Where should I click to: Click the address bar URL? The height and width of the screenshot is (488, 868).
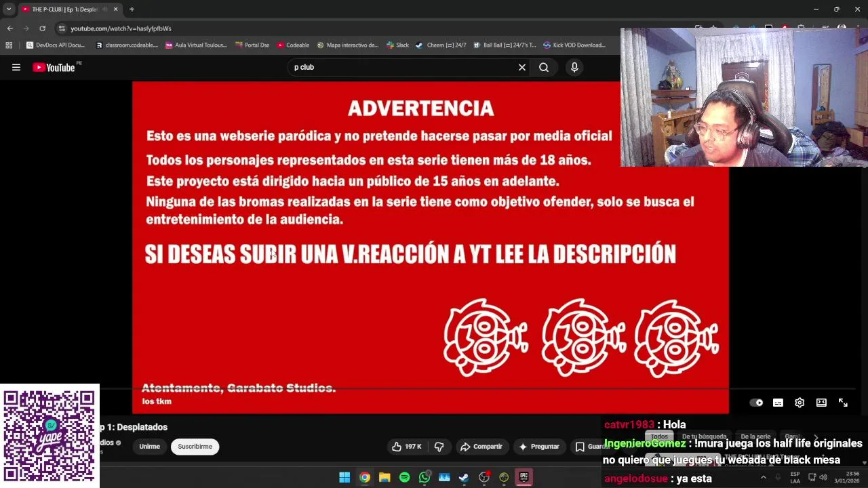pyautogui.click(x=121, y=28)
